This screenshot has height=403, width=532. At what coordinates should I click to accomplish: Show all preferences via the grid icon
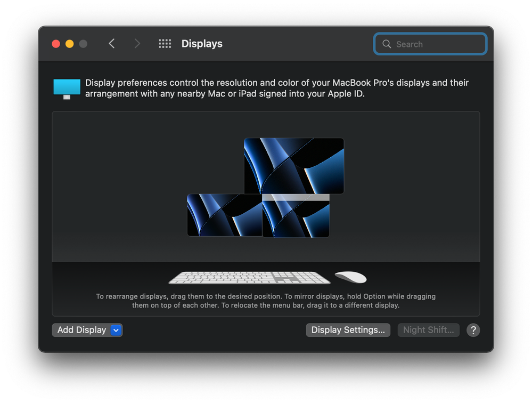click(x=165, y=44)
